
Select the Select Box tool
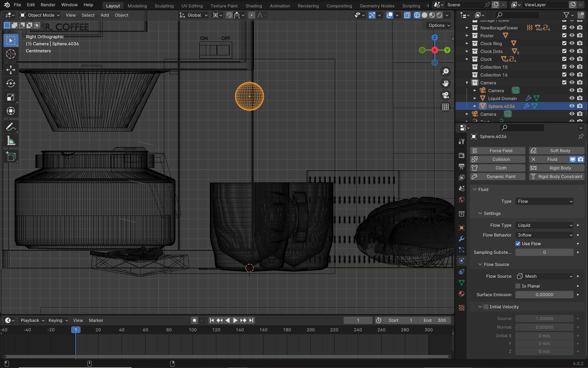tap(11, 41)
